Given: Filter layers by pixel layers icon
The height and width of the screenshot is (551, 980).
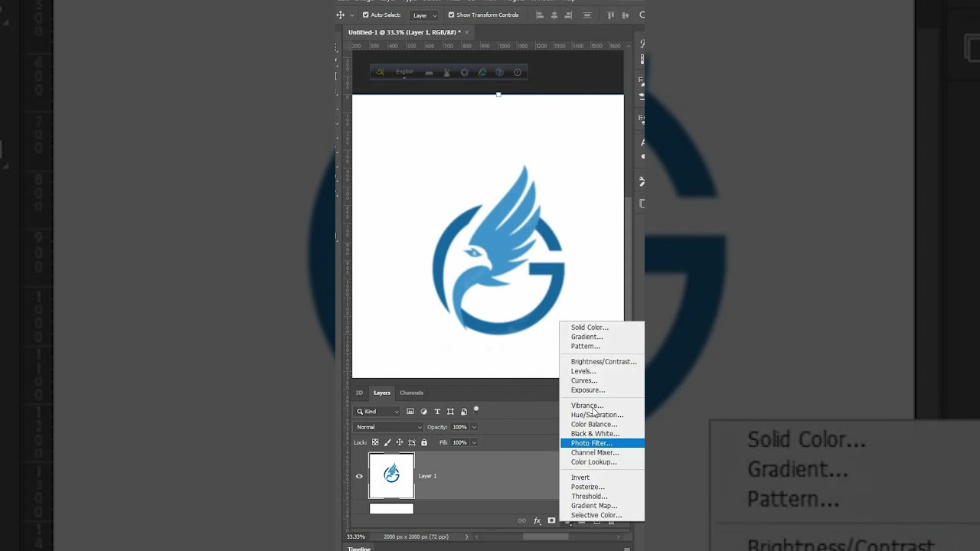Looking at the screenshot, I should [x=410, y=412].
